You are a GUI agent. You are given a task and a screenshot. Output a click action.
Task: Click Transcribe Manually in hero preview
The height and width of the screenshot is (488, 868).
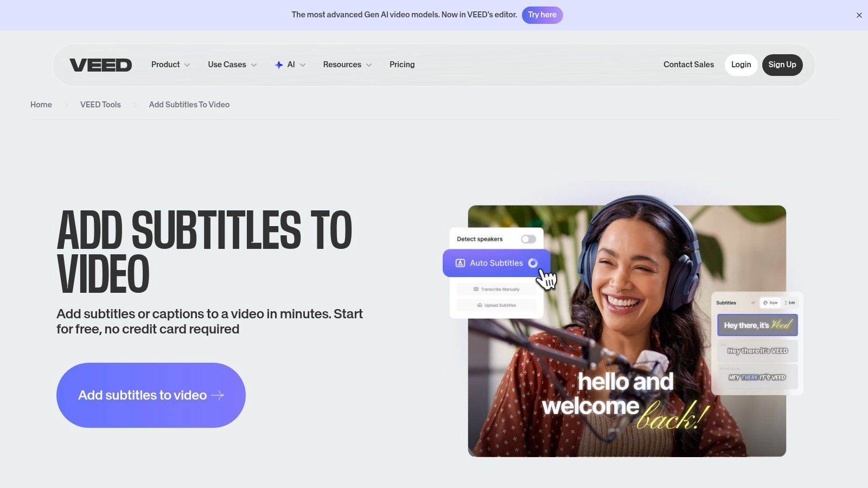click(496, 289)
